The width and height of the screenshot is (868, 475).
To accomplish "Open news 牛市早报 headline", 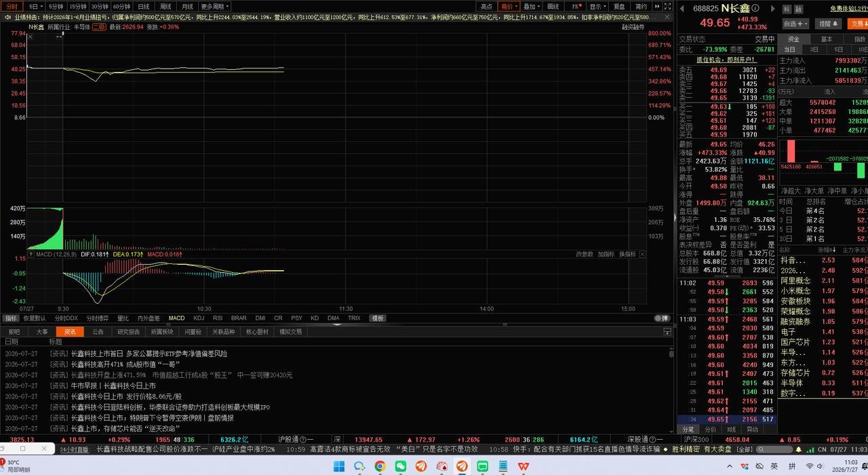I will click(113, 386).
